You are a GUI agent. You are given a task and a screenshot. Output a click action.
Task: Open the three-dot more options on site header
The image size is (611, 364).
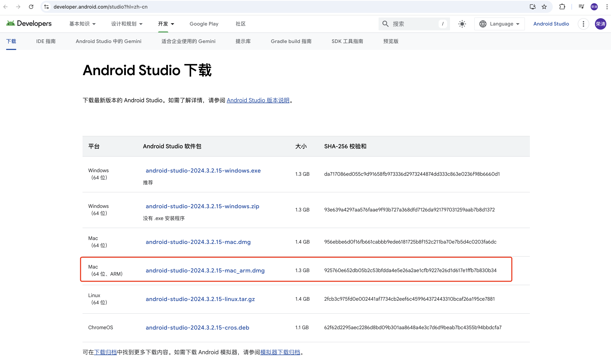pyautogui.click(x=583, y=24)
